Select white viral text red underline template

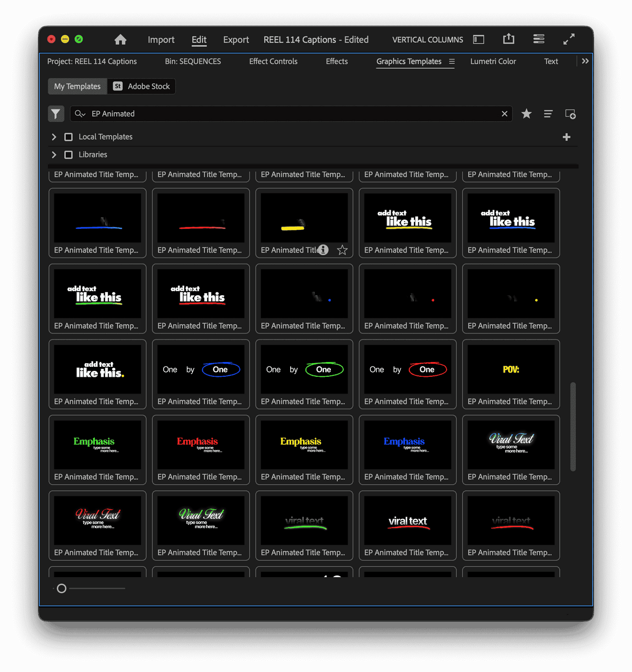coord(408,525)
